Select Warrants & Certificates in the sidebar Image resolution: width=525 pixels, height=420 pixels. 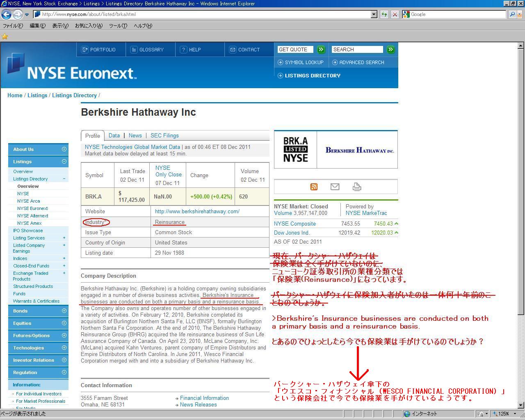click(x=36, y=301)
